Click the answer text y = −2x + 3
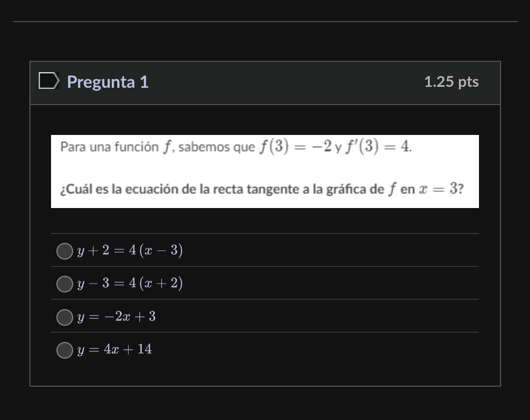530x420 pixels. pyautogui.click(x=116, y=317)
